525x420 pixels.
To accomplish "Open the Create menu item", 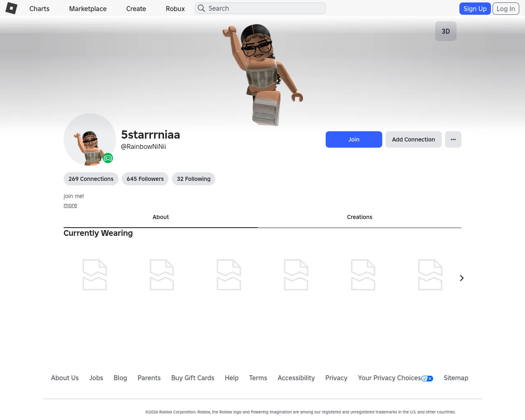I will (x=136, y=9).
